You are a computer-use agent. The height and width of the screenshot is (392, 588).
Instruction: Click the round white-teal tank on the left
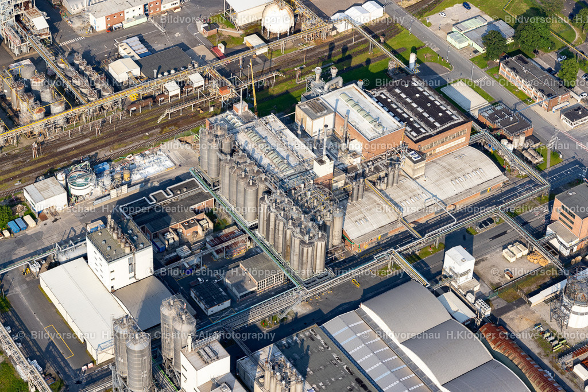pyautogui.click(x=80, y=182)
